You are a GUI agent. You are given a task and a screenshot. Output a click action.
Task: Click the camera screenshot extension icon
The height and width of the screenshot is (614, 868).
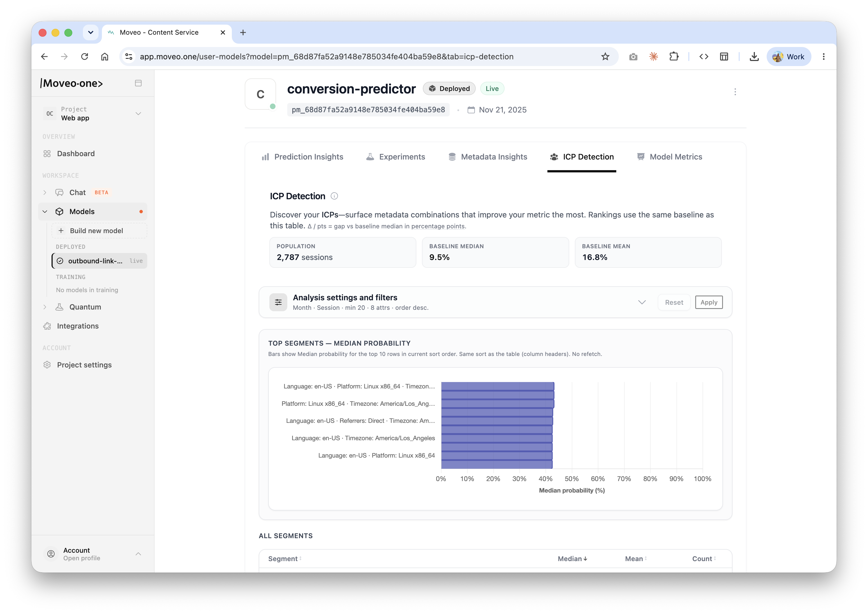[633, 56]
